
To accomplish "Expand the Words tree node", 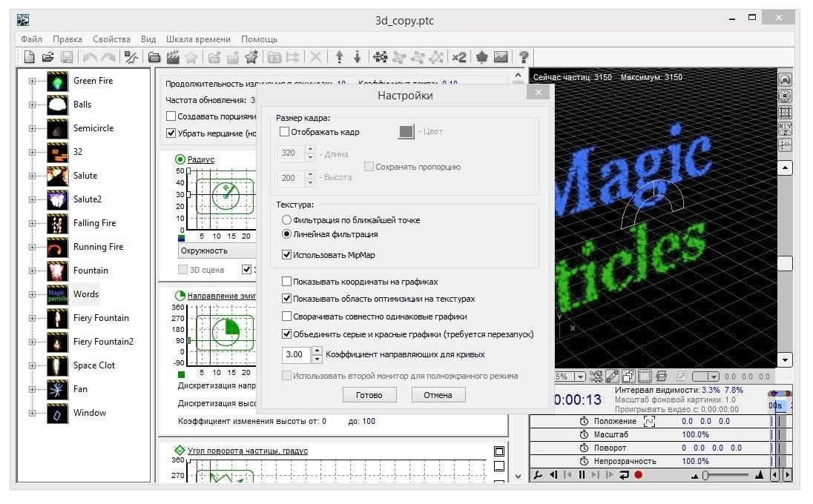I will (x=32, y=295).
